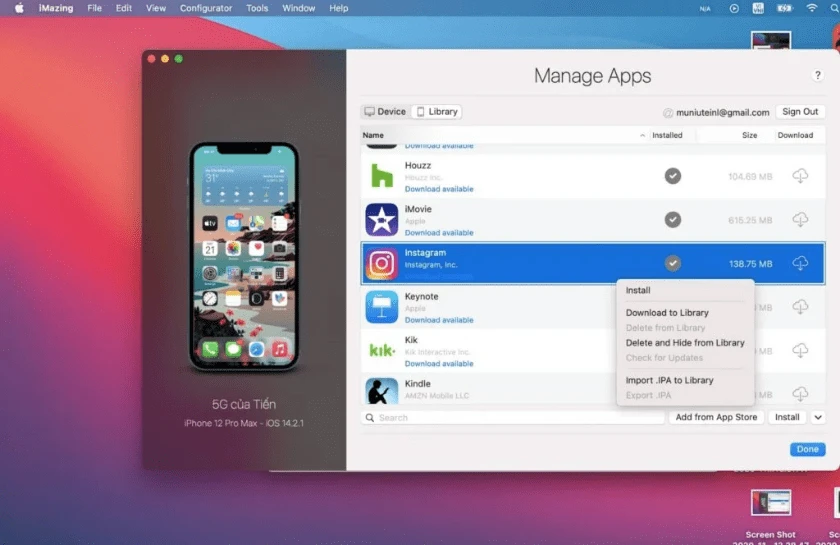Click the 615.25 MB size for iMovie

(750, 220)
